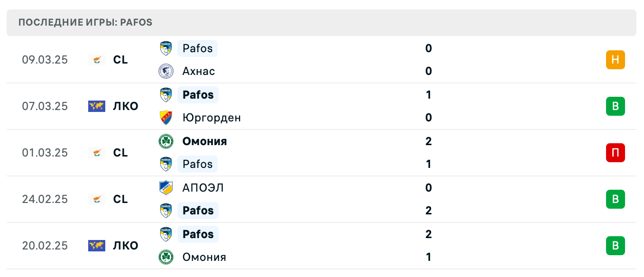This screenshot has width=644, height=277.
Task: Click the Pafos badge from the АПОЭЛ match
Action: [166, 210]
